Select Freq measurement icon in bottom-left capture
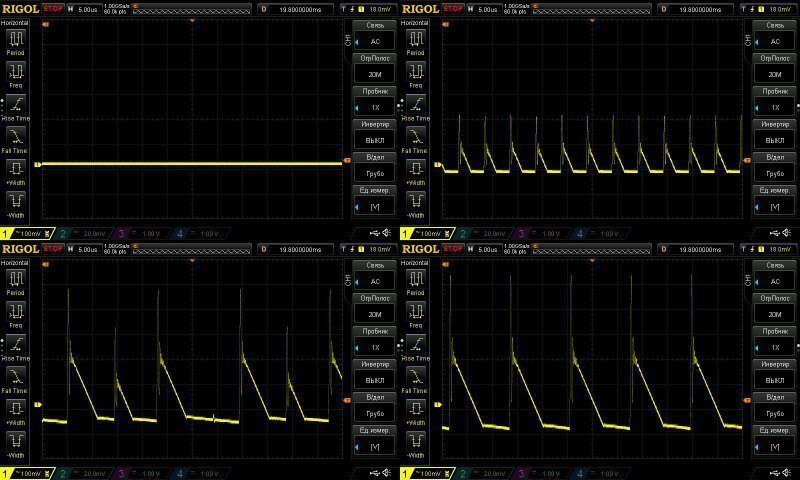 click(x=16, y=312)
